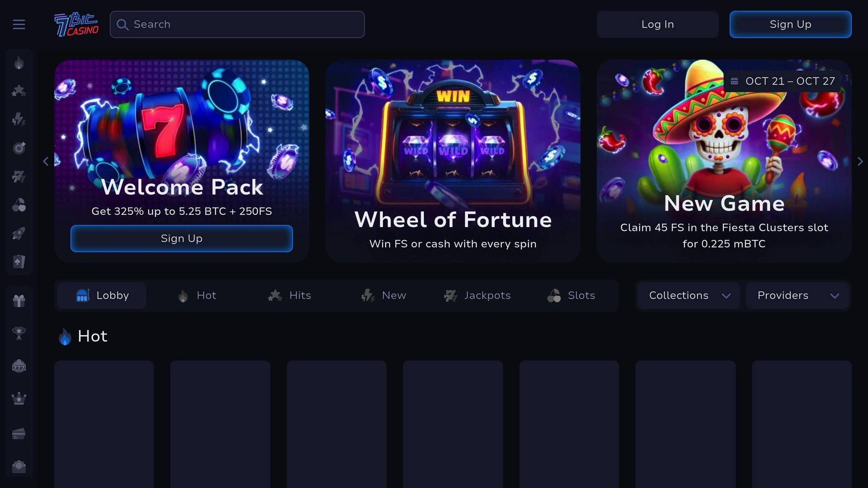Show next banner with right carousel arrow
The height and width of the screenshot is (488, 868).
[860, 161]
